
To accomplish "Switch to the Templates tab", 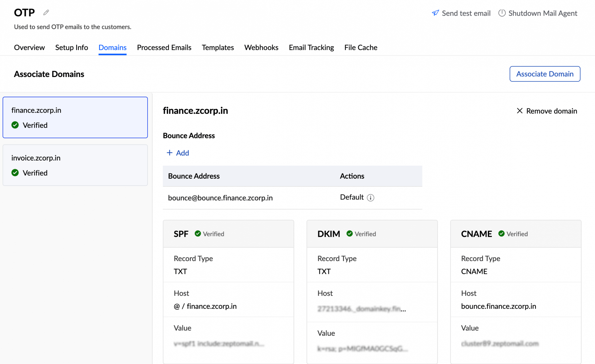I will coord(218,47).
